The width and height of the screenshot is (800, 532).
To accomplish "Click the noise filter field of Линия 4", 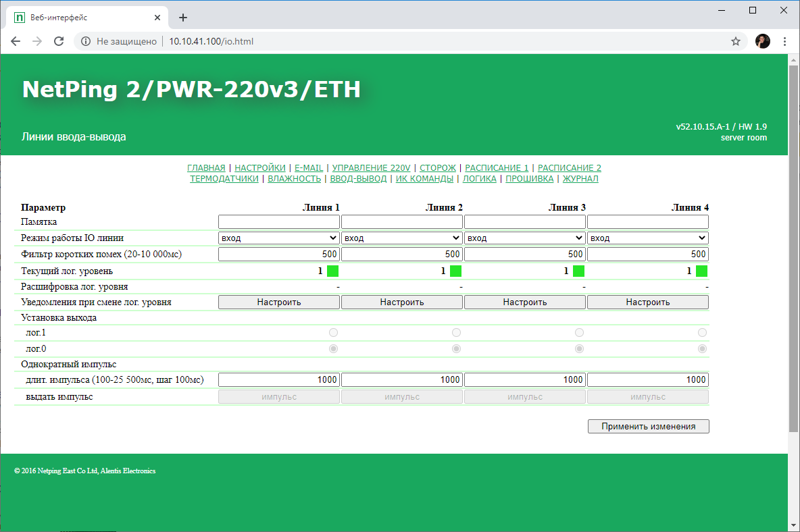I will point(648,254).
